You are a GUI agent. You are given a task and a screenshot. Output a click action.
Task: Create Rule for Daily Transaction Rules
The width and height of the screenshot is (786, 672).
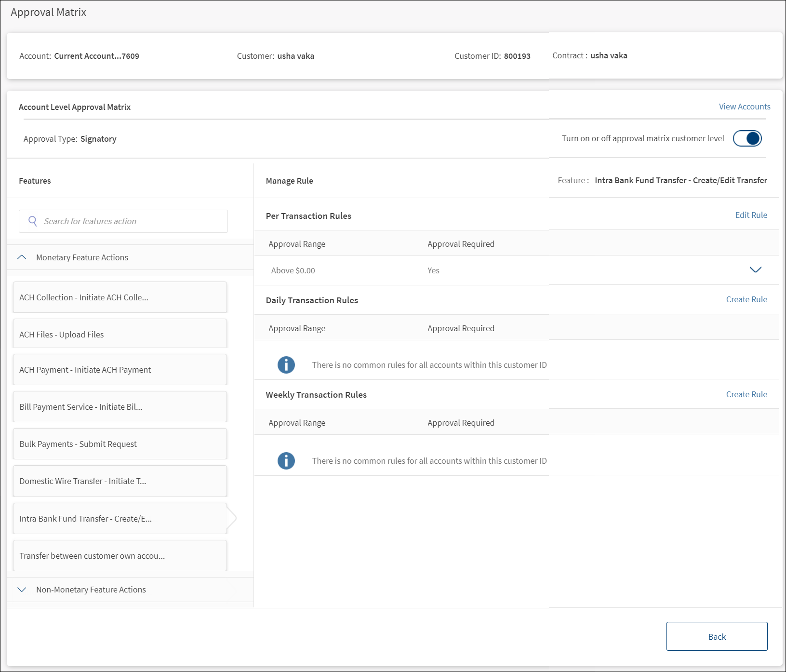[x=746, y=299]
